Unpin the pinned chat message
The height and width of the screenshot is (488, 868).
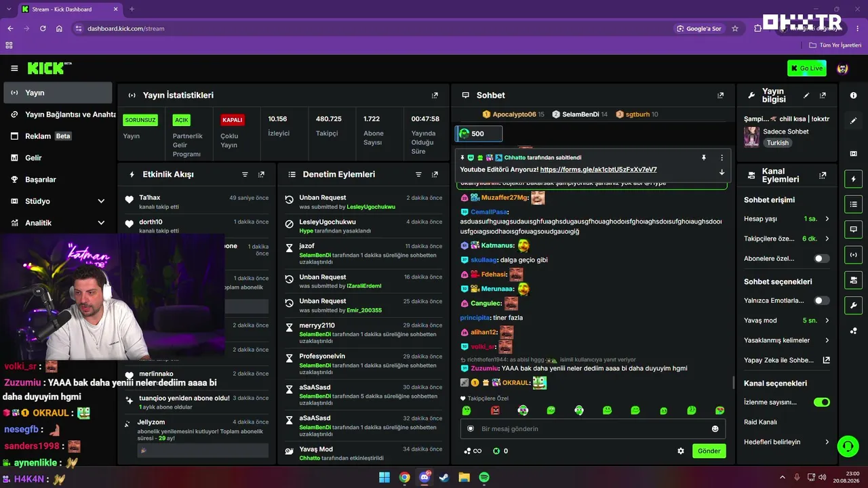pos(704,157)
